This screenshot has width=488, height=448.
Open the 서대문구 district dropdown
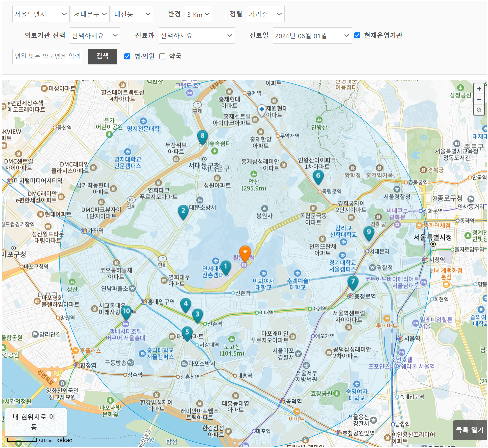click(90, 14)
